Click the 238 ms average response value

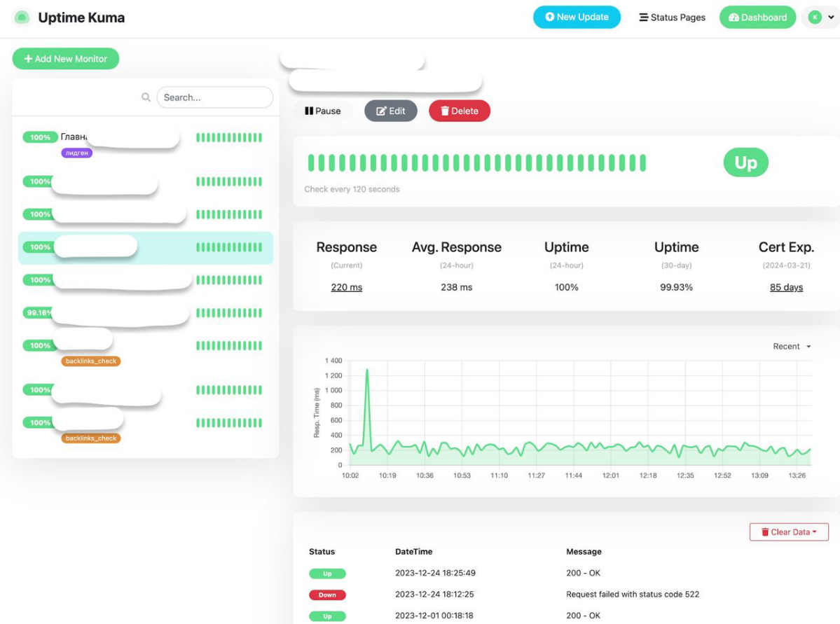pos(456,287)
